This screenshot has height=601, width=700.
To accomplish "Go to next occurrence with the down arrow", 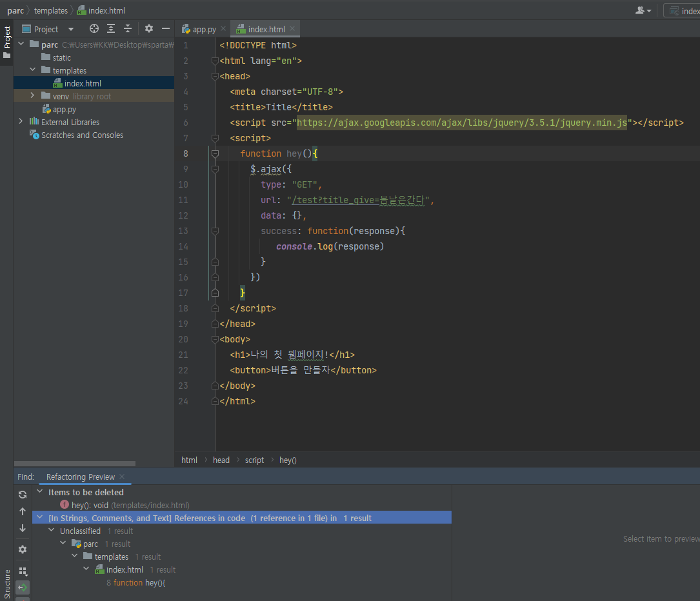I will [23, 528].
